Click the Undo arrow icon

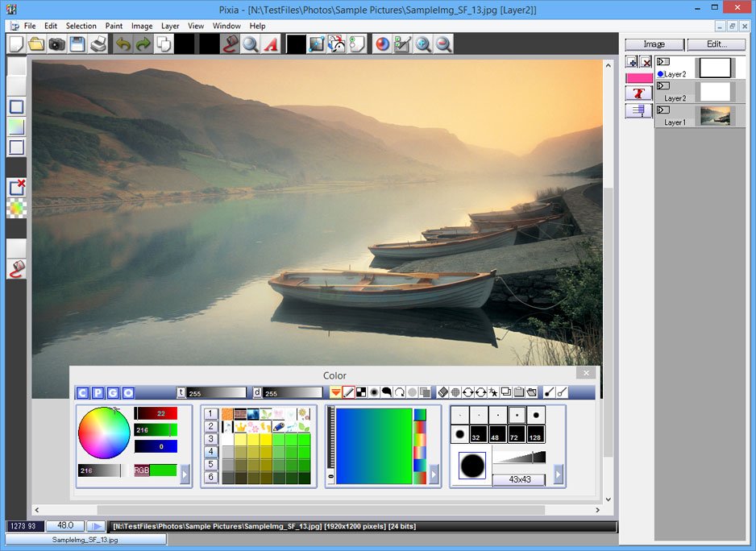[x=123, y=44]
